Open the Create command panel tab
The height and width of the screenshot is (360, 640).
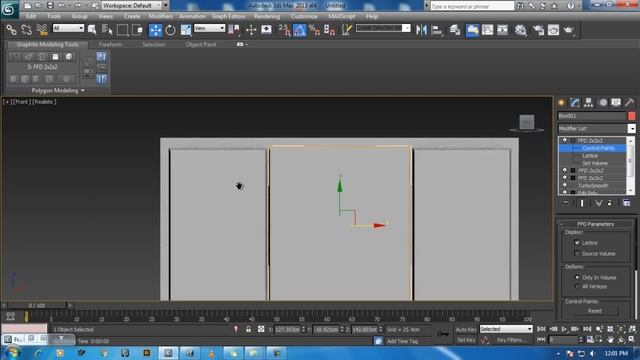[x=561, y=102]
